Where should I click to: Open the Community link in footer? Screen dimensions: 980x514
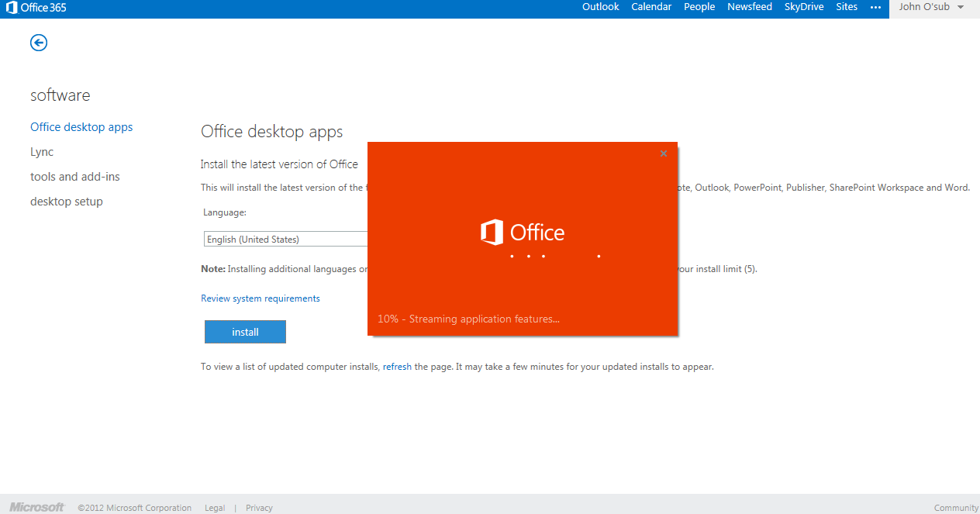pos(956,508)
